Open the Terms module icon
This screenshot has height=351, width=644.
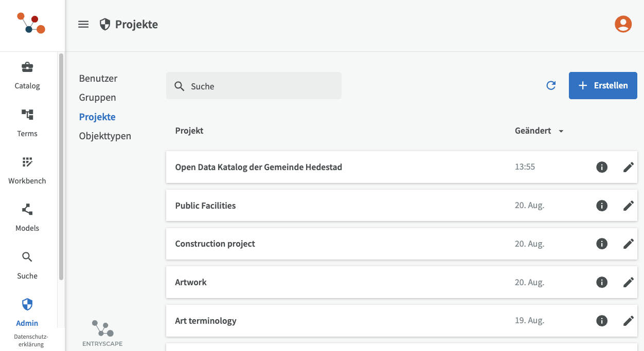27,115
